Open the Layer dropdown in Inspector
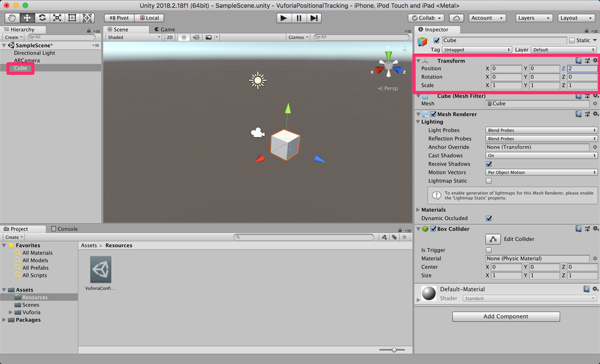The image size is (600, 364). click(564, 50)
